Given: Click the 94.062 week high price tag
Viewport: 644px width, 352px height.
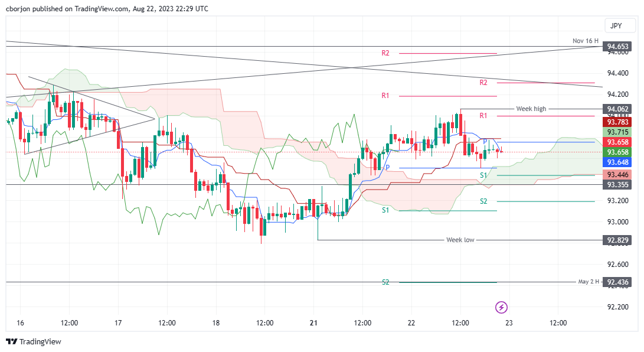Looking at the screenshot, I should [x=617, y=109].
